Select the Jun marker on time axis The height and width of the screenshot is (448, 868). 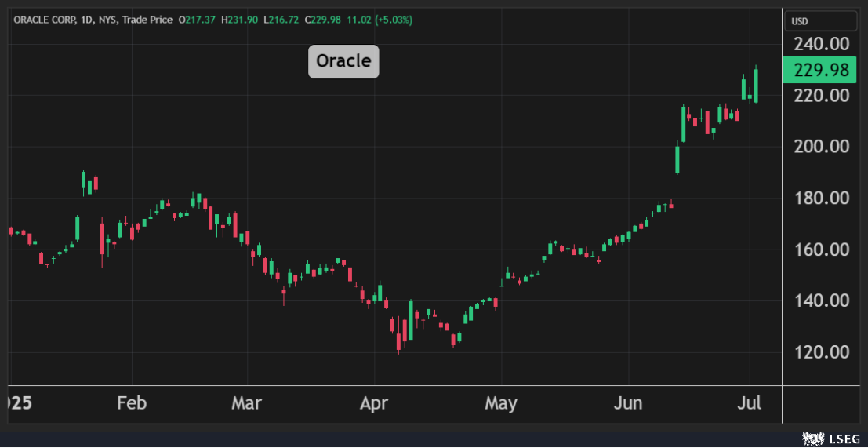[x=628, y=403]
